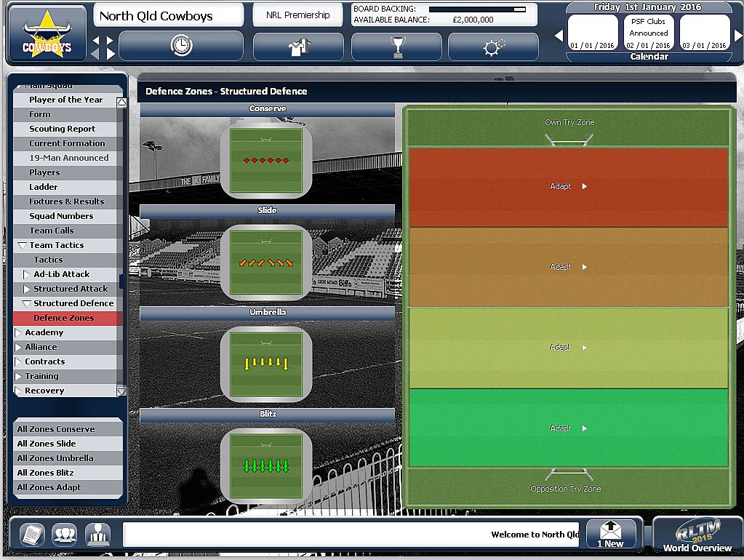Expand the Structured Attack node

click(27, 289)
